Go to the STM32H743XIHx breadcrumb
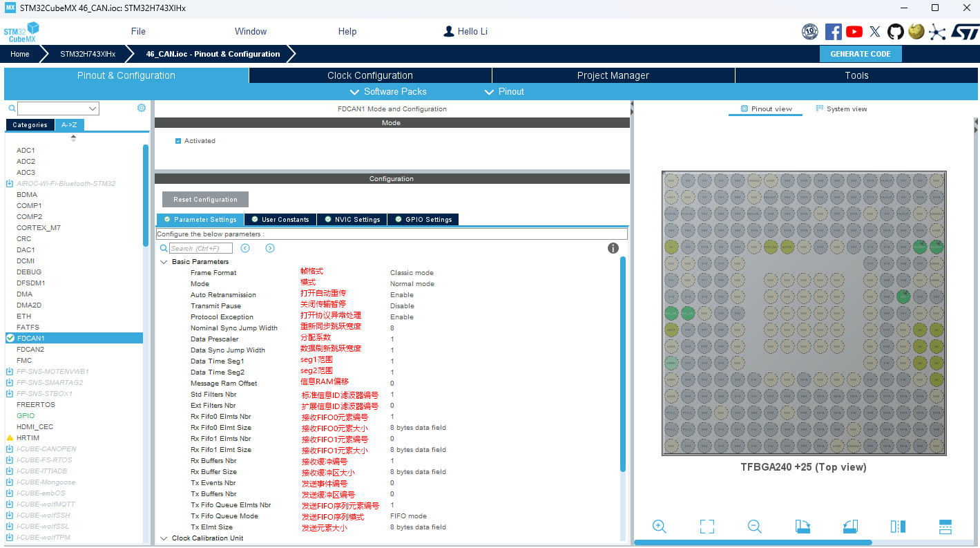This screenshot has width=980, height=548. (88, 54)
